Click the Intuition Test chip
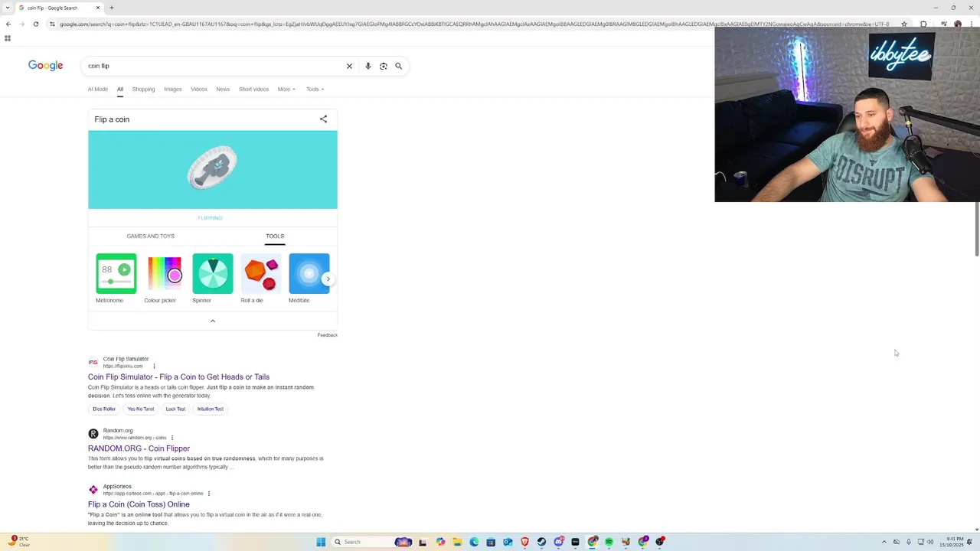The width and height of the screenshot is (980, 551). click(211, 409)
